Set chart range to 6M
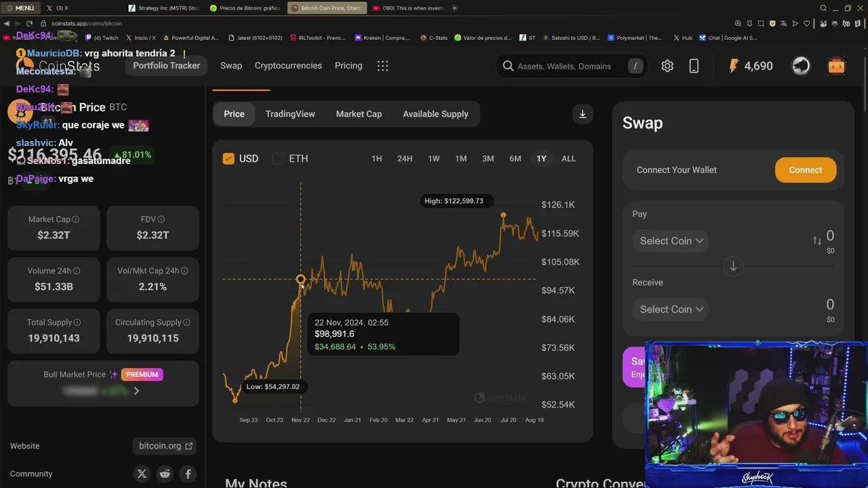 [515, 159]
